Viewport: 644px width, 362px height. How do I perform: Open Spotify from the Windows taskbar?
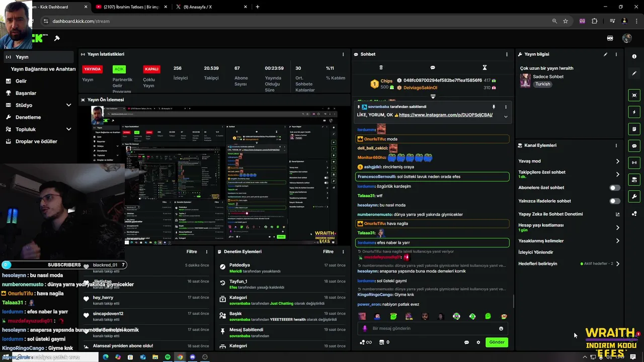pyautogui.click(x=168, y=357)
